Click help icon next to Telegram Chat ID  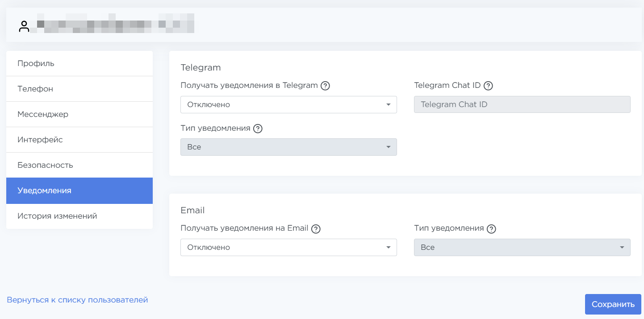[488, 86]
